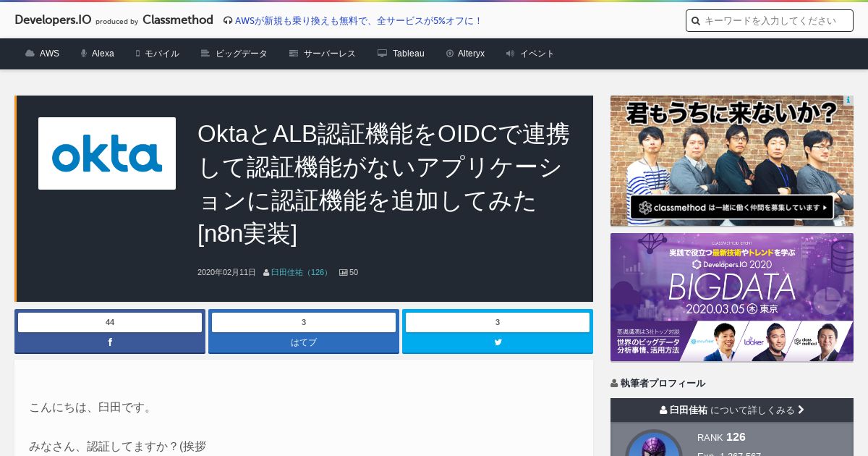Image resolution: width=868 pixels, height=456 pixels.
Task: Click the article title about Okta and ALB
Action: (383, 184)
